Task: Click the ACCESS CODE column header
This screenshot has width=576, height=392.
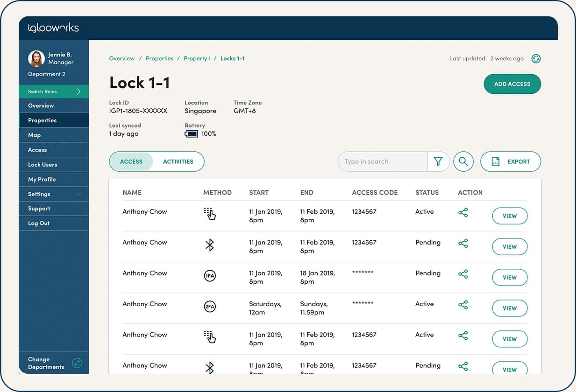Action: click(375, 192)
